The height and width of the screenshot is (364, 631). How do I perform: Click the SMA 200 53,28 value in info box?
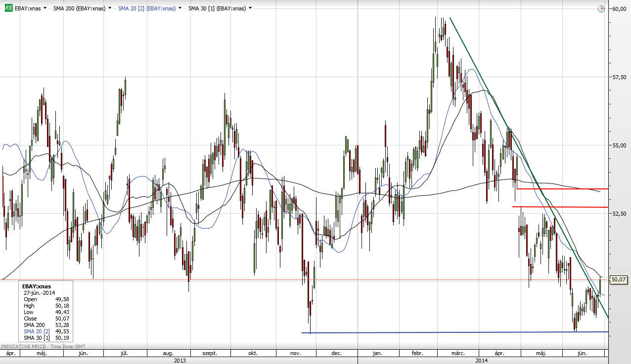pos(63,325)
